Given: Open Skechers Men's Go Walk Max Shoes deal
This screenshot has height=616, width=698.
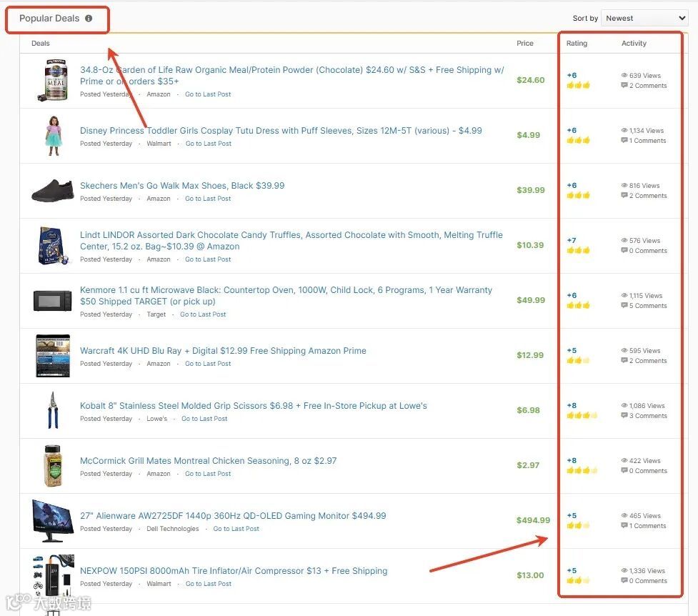Looking at the screenshot, I should pos(182,185).
